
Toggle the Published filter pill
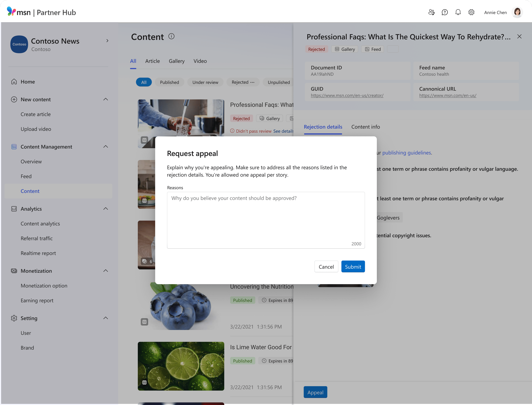(169, 82)
